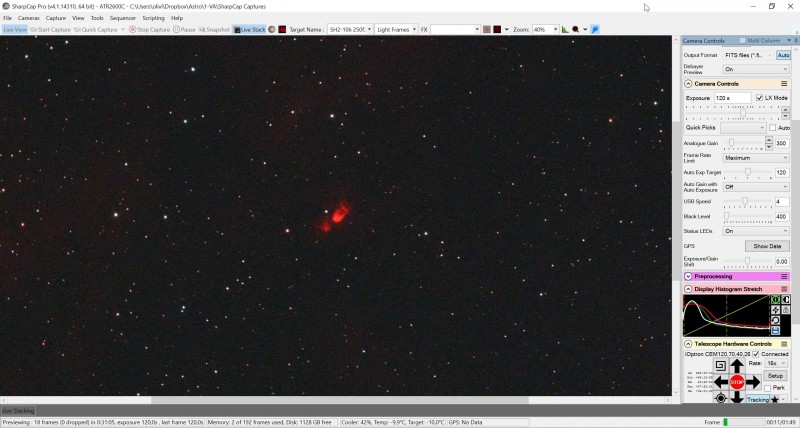Collapse the Telescope Hardware Controls section

pos(688,344)
